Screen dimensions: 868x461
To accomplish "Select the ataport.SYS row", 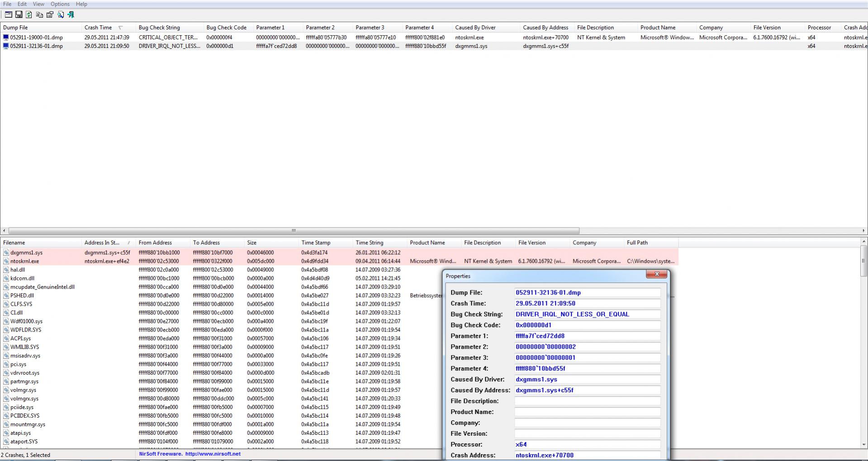I will click(339, 442).
